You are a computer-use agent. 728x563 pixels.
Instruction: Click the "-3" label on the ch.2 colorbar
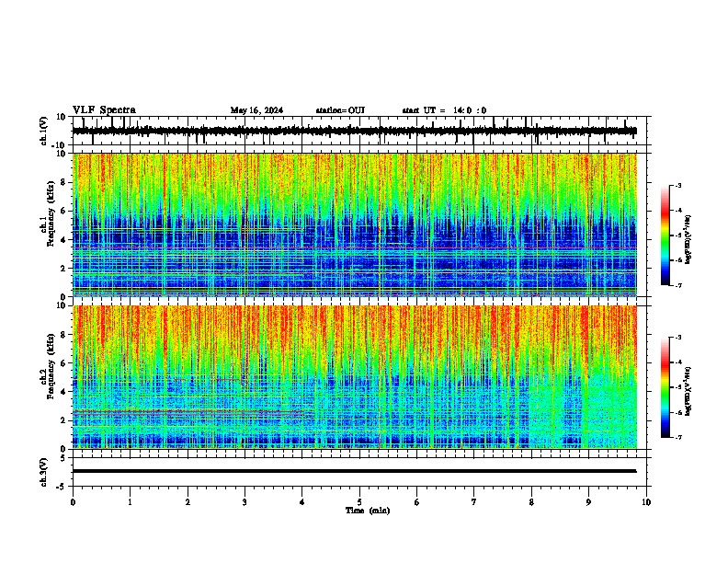pyautogui.click(x=677, y=338)
